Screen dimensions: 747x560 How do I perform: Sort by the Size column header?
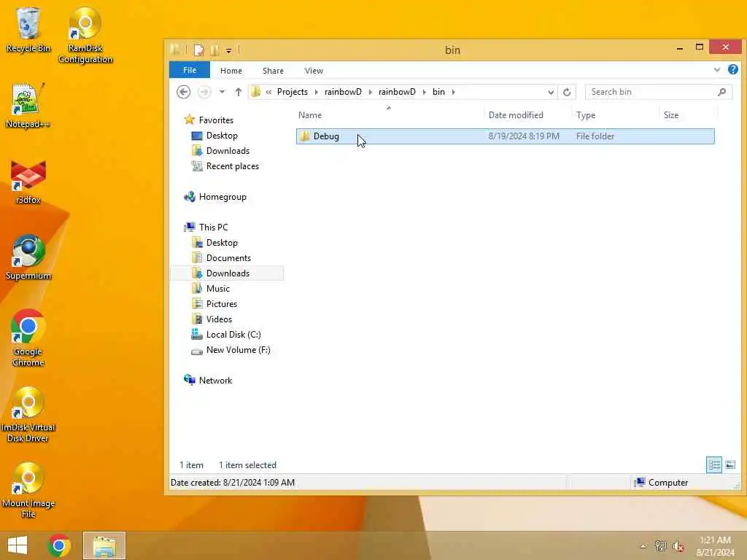coord(688,114)
